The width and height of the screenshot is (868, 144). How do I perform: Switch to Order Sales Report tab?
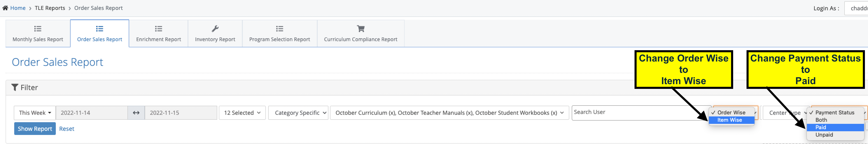coord(100,34)
